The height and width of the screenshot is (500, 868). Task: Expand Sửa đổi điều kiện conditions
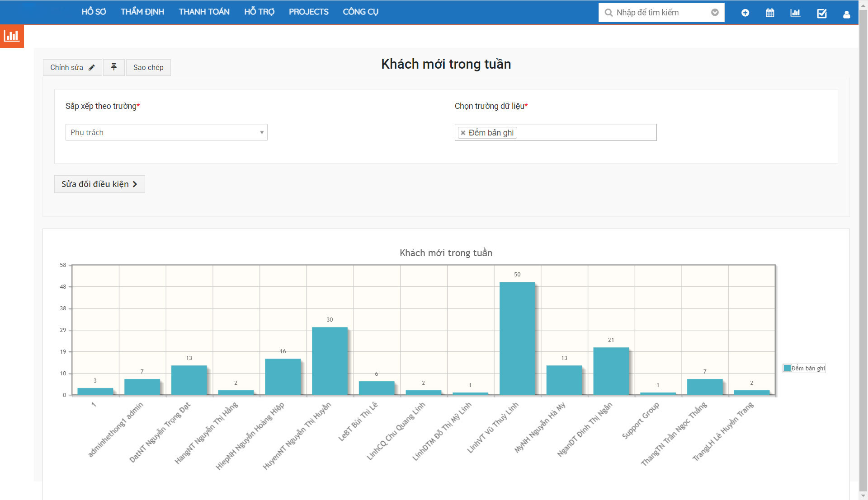coord(99,184)
